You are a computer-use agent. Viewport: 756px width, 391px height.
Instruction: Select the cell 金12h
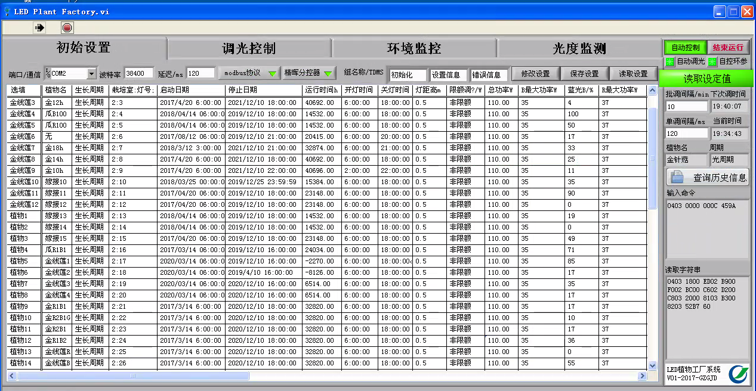click(x=57, y=102)
